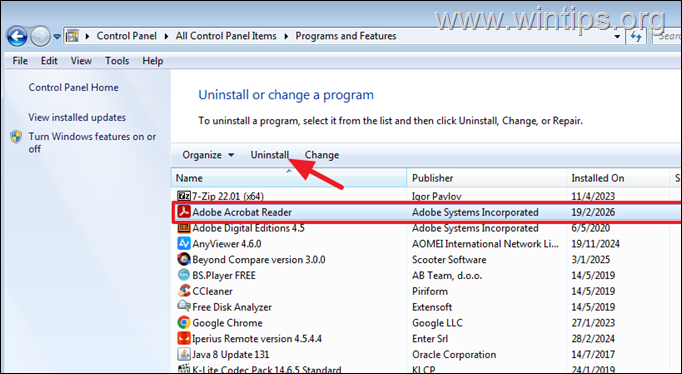Click the BS.Player FREE icon
682x374 pixels.
[184, 275]
